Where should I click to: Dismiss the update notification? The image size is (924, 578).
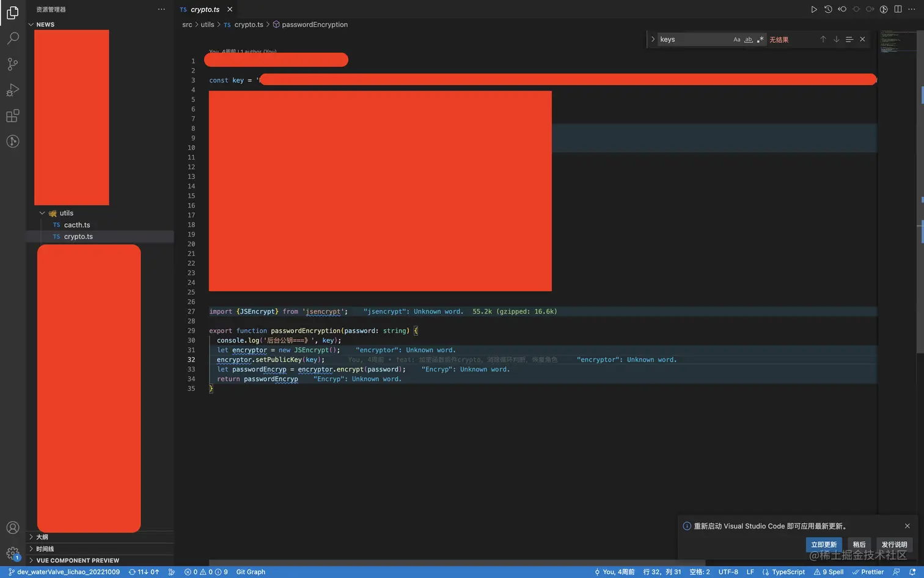(907, 526)
